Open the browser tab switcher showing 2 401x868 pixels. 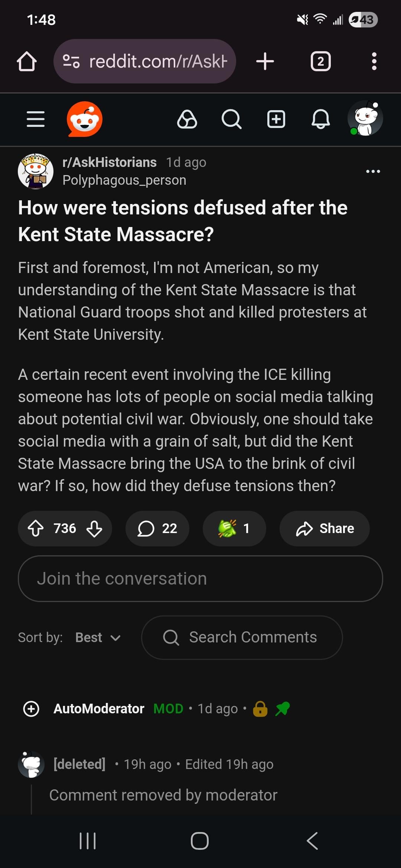(320, 61)
